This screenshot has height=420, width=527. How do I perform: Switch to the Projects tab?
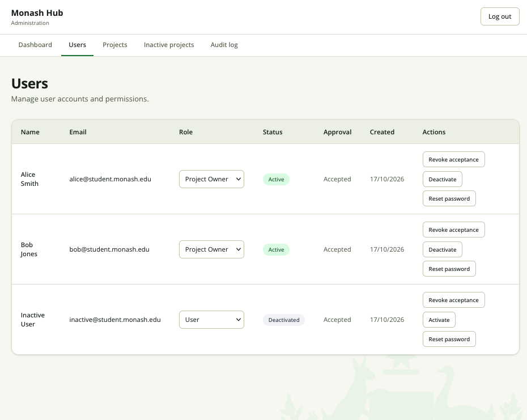click(x=115, y=45)
